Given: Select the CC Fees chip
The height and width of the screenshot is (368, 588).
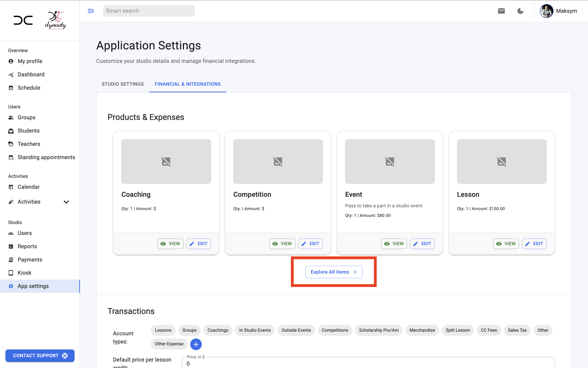Looking at the screenshot, I should [x=489, y=330].
